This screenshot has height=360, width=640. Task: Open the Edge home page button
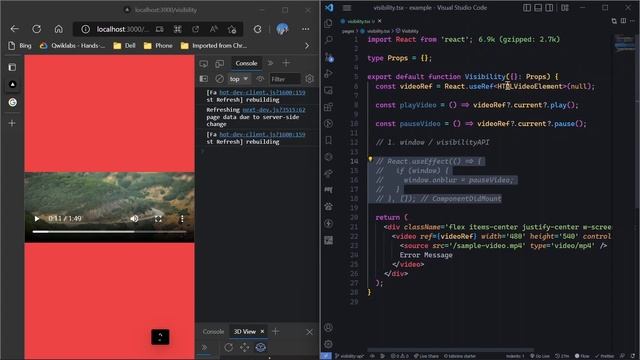tap(59, 29)
